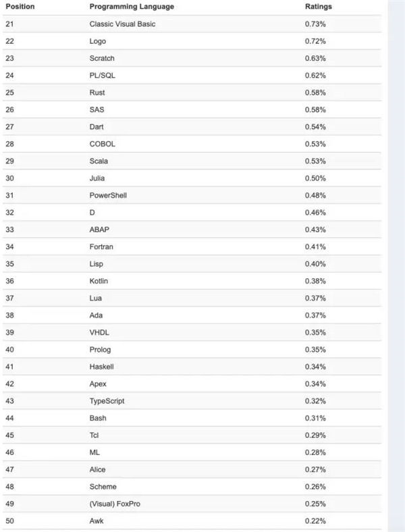Select the COBOL language row

(x=192, y=144)
